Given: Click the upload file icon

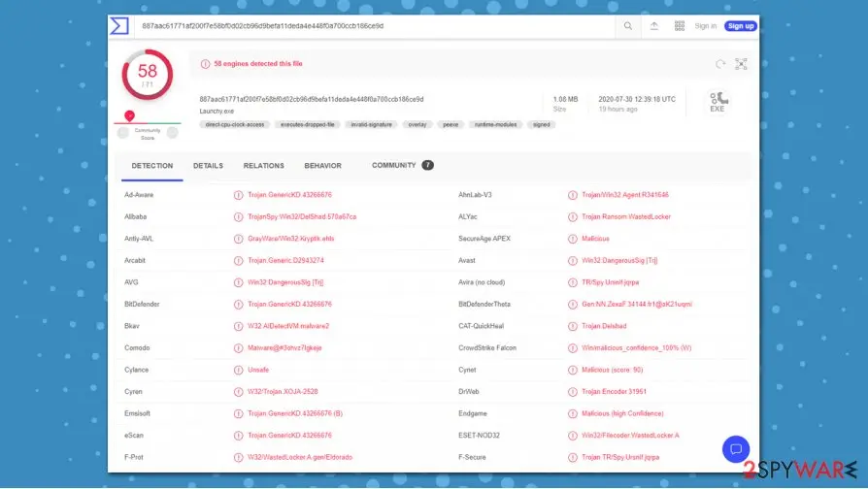Looking at the screenshot, I should [x=653, y=26].
